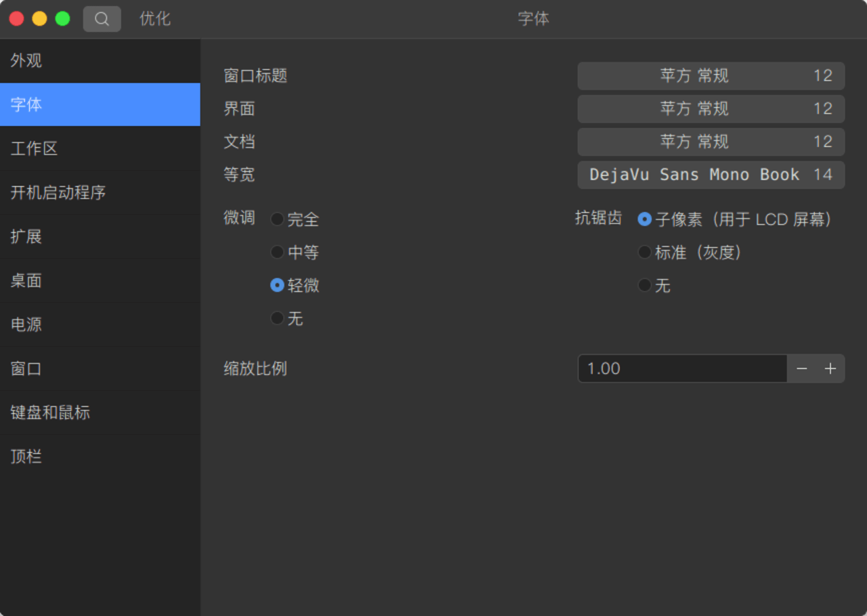Click the search magnifier button
The image size is (867, 616).
pyautogui.click(x=102, y=19)
